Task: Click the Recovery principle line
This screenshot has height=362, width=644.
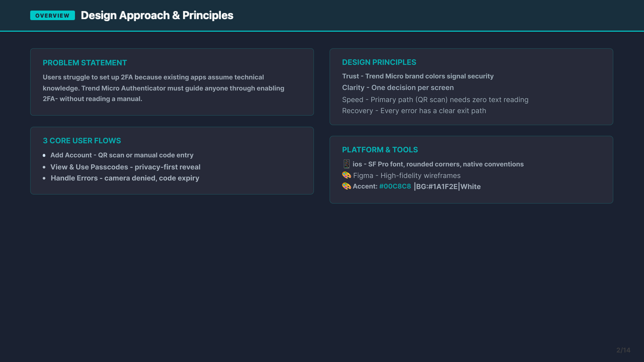Action: [414, 111]
